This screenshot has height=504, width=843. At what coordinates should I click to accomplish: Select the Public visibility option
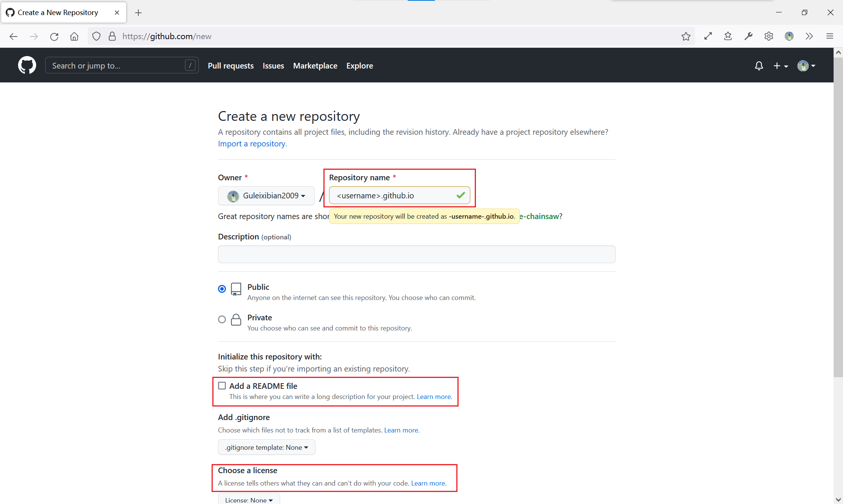(x=222, y=289)
